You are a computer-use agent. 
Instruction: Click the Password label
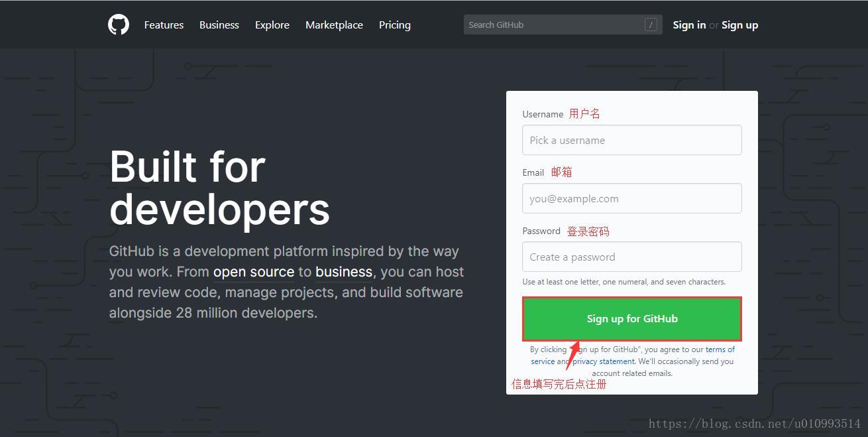coord(541,231)
